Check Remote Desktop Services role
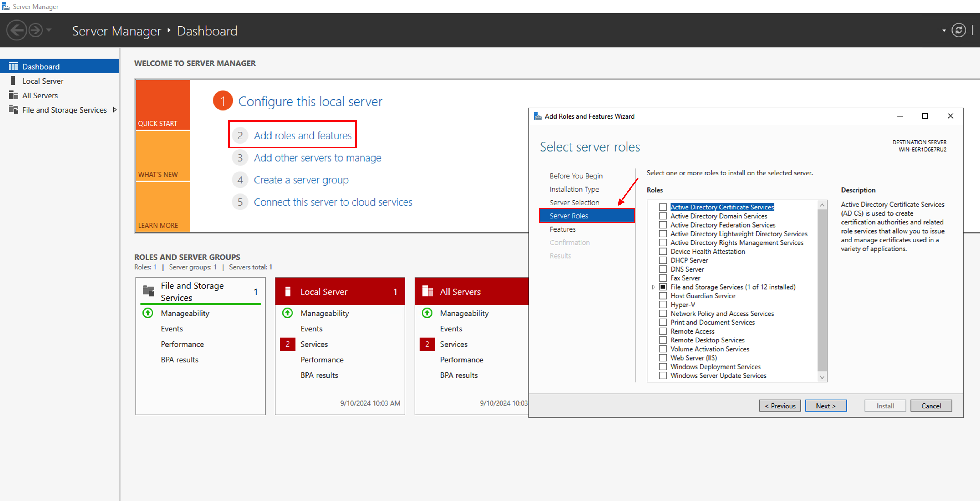Image resolution: width=980 pixels, height=501 pixels. pyautogui.click(x=663, y=340)
